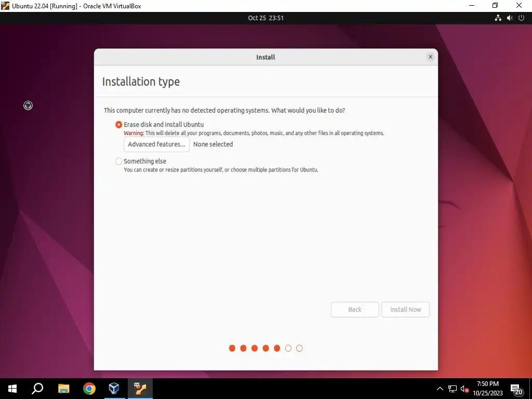Select the Something else radio button
The image size is (532, 399).
pos(118,161)
